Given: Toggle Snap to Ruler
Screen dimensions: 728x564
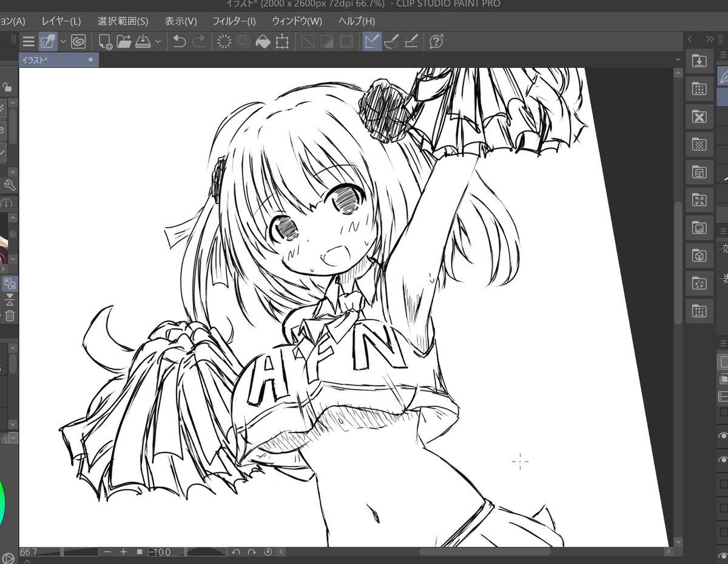Looking at the screenshot, I should (x=372, y=42).
